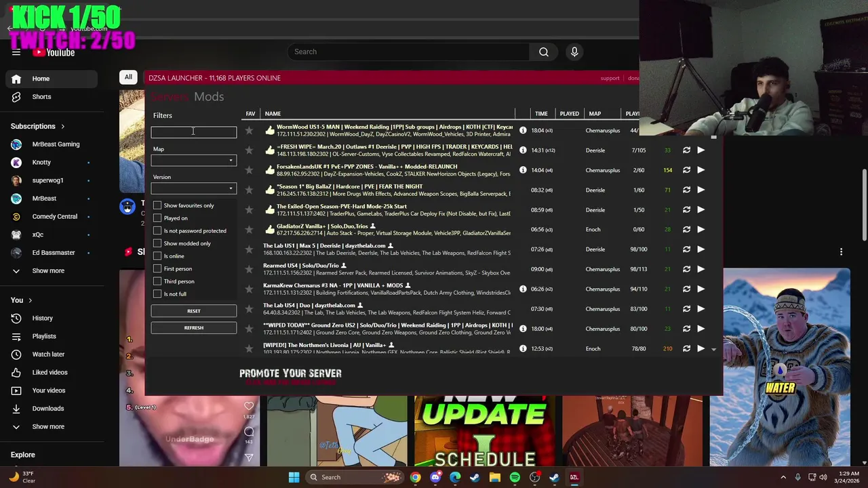Viewport: 868px width, 488px height.
Task: Toggle Show modded only checkbox
Action: tap(157, 243)
